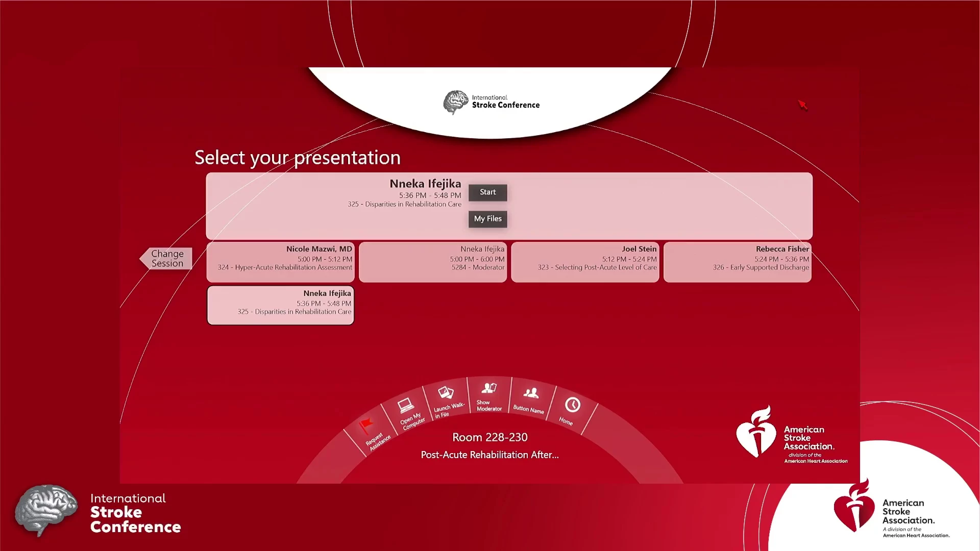Click the American Stroke Association heart logo
Image resolution: width=980 pixels, height=551 pixels.
755,433
